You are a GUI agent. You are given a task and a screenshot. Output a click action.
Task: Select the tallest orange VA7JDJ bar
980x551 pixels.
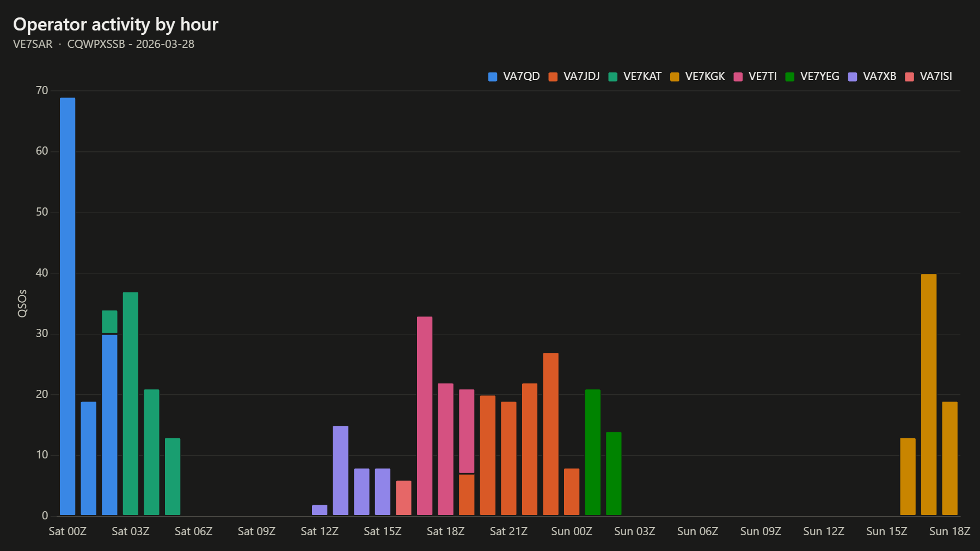[550, 434]
